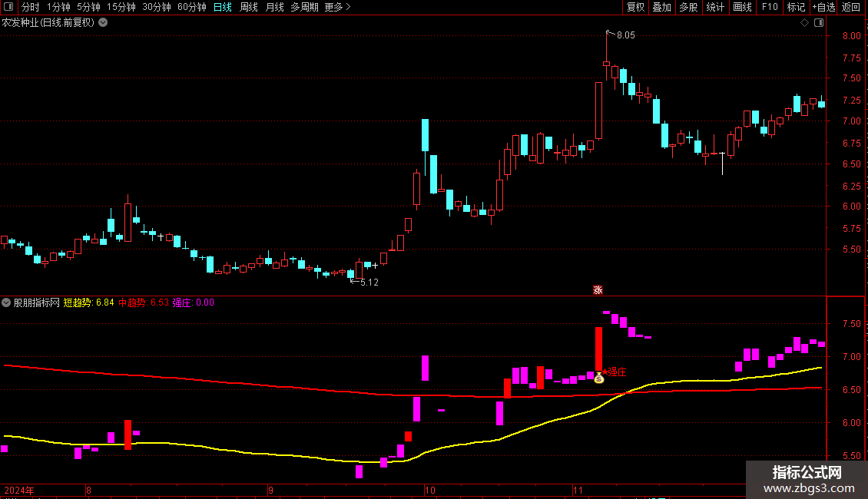This screenshot has width=868, height=499.
Task: Select the 5分钟 period tab
Action: 88,7
